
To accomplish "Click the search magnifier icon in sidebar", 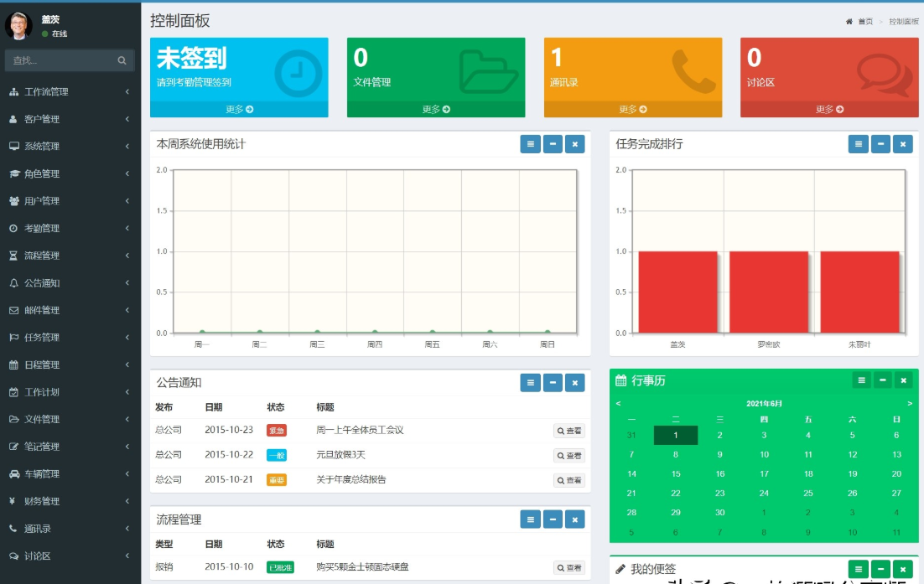I will (x=122, y=60).
